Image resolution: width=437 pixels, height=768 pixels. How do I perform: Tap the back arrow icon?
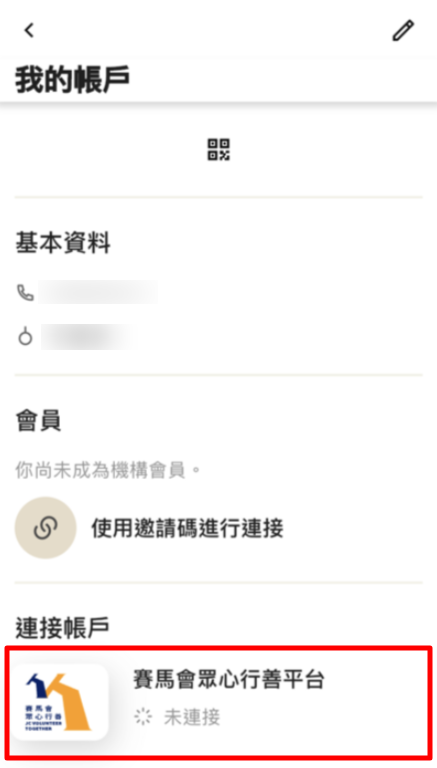point(29,30)
